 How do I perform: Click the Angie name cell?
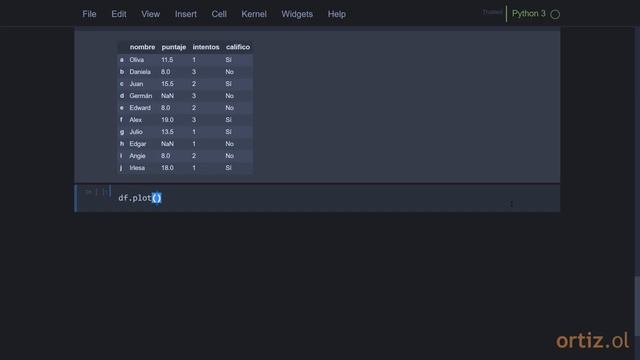click(x=137, y=156)
